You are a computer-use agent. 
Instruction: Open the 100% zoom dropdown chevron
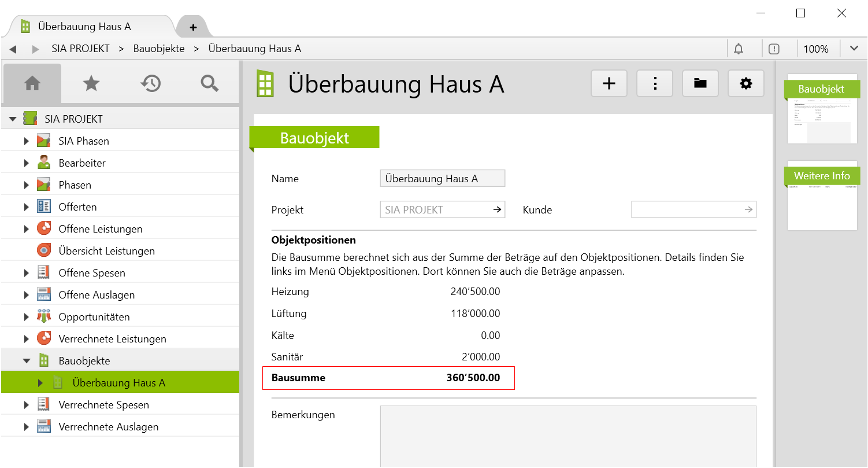click(854, 49)
